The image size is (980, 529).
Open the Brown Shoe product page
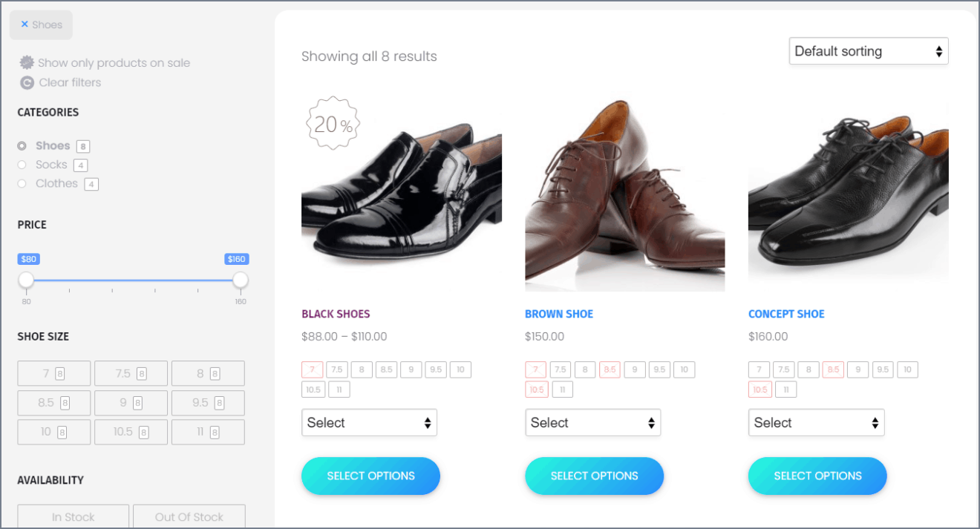[559, 313]
